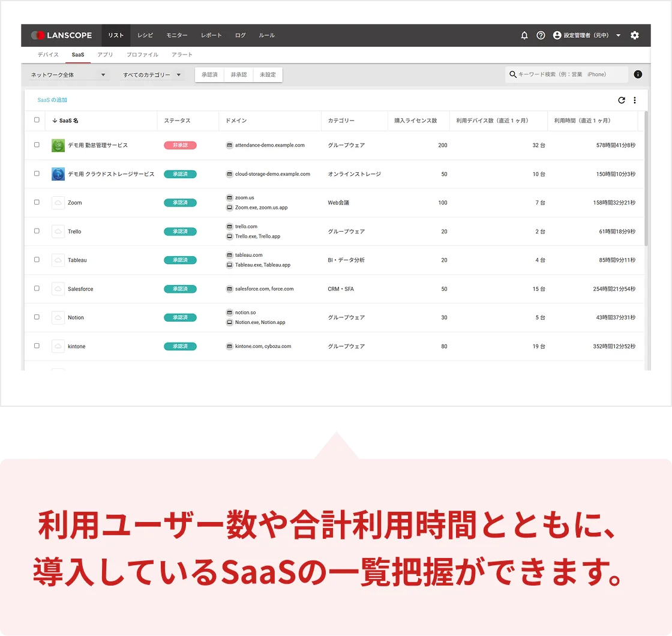Click the 578時間41分8秒 usage time
This screenshot has width=672, height=636.
616,145
